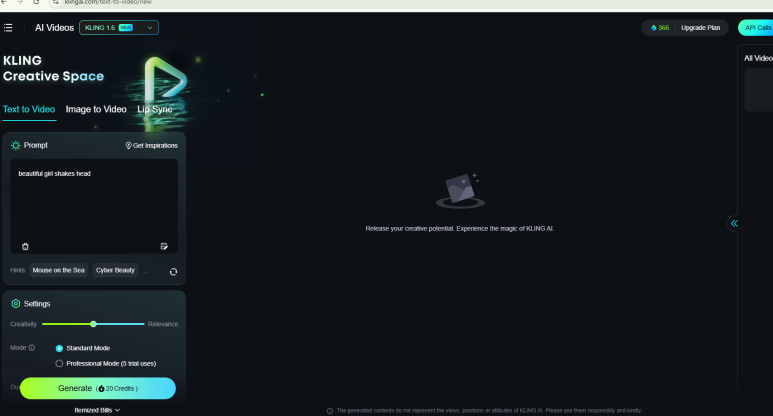The width and height of the screenshot is (773, 416).
Task: Click the disclaimer info icon at bottom
Action: point(330,411)
